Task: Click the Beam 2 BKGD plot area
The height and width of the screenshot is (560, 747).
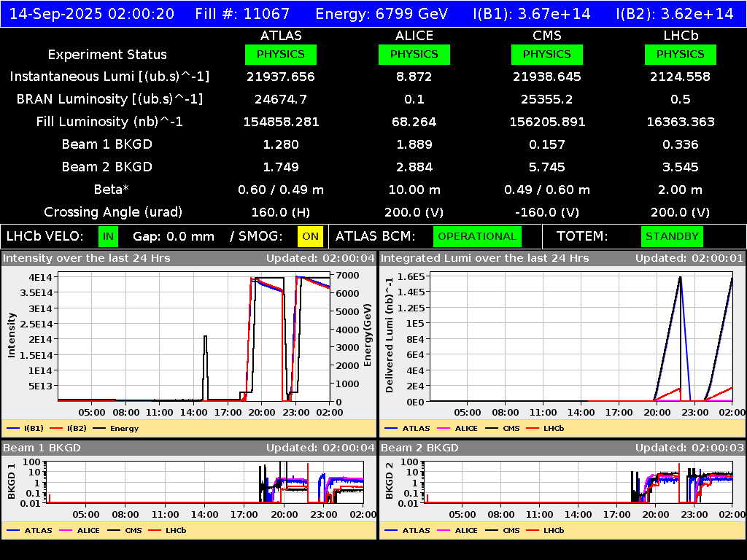Action: coord(578,482)
